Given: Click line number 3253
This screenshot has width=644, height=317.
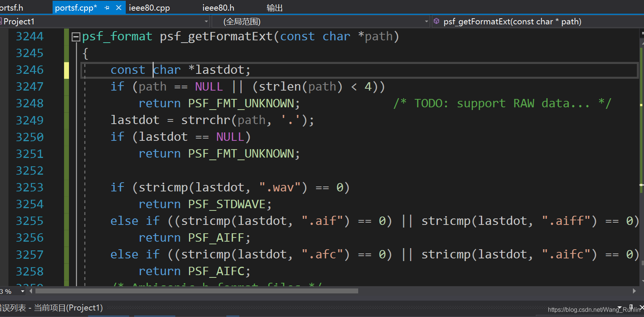Looking at the screenshot, I should click(30, 188).
